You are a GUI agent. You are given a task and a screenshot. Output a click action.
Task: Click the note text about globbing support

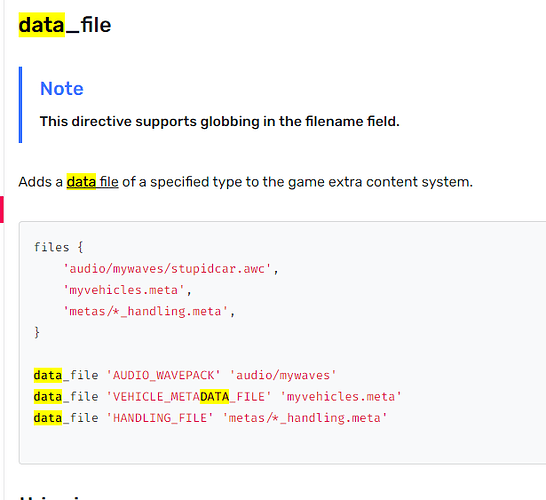pos(219,122)
